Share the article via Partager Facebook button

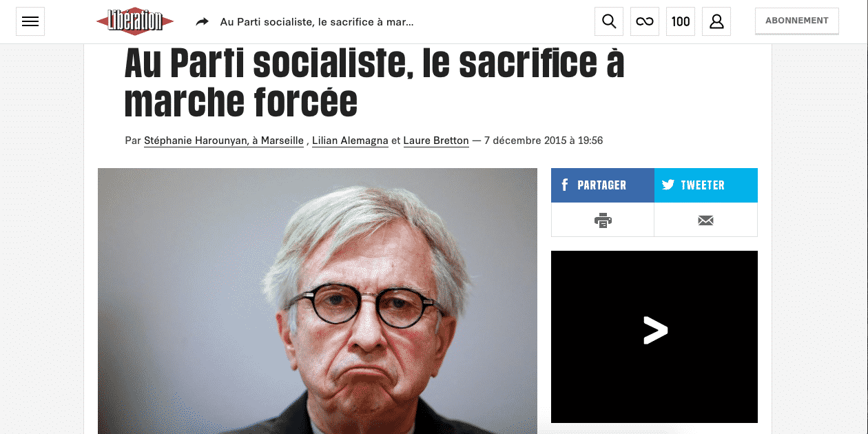603,185
